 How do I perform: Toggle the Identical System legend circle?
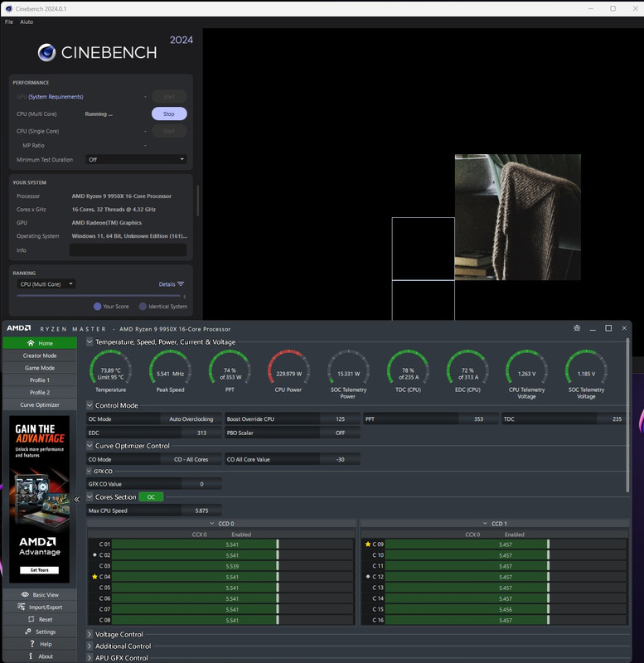(143, 306)
